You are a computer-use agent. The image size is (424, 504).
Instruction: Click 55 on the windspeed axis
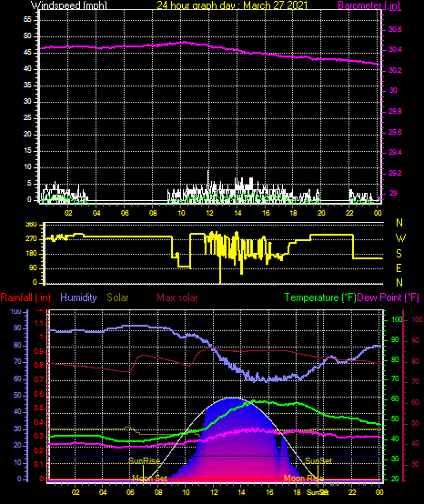27,20
